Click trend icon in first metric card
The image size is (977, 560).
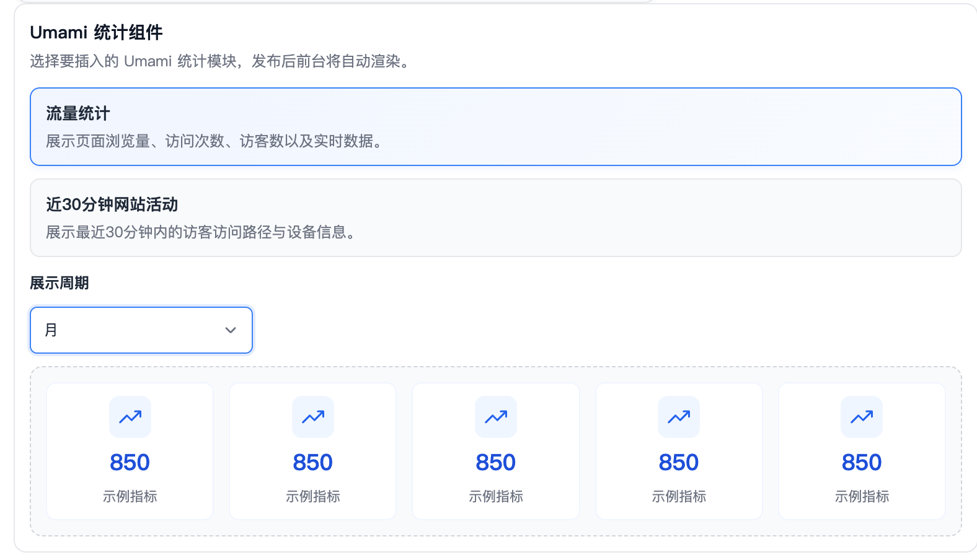(x=130, y=417)
